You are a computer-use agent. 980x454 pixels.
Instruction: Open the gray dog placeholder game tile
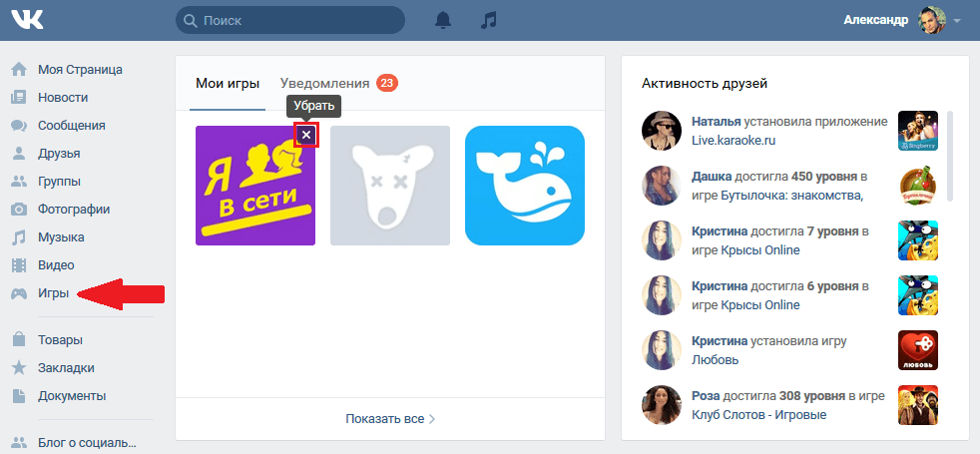[390, 186]
